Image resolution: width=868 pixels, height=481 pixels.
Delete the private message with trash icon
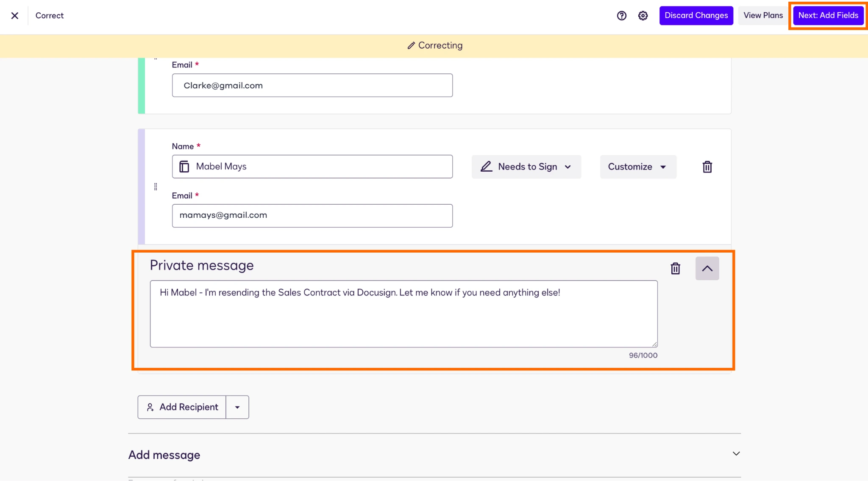[x=675, y=268]
